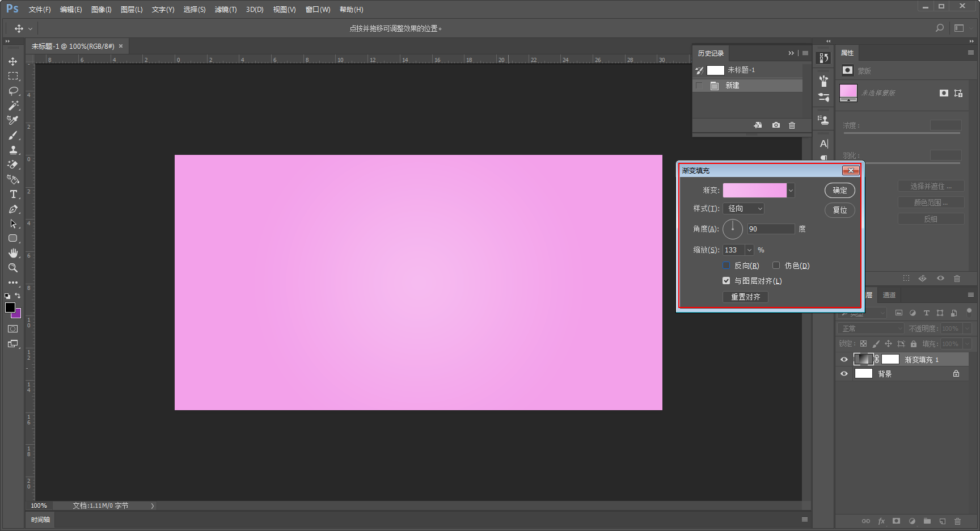Click the layer style fx icon
This screenshot has height=531, width=980.
pyautogui.click(x=881, y=521)
